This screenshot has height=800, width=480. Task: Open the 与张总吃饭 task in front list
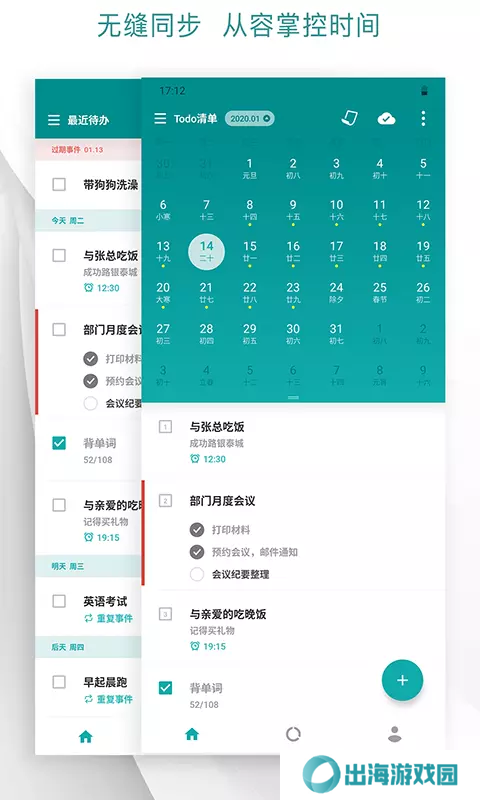[x=293, y=442]
